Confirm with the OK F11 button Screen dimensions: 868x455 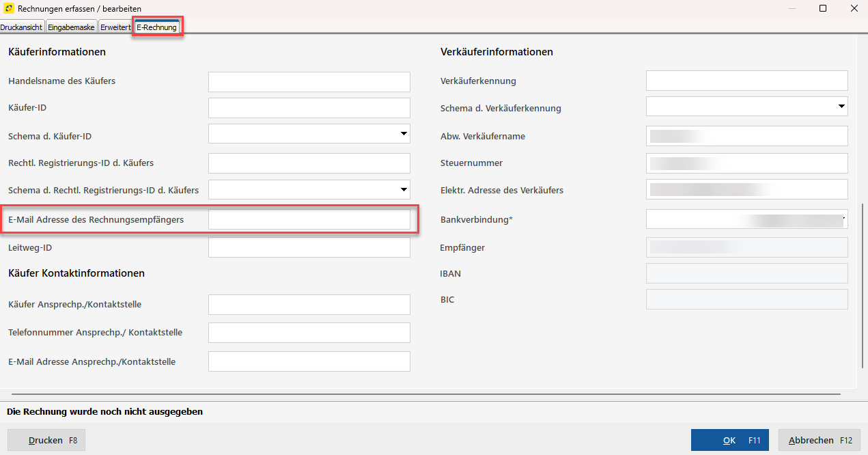pos(730,440)
